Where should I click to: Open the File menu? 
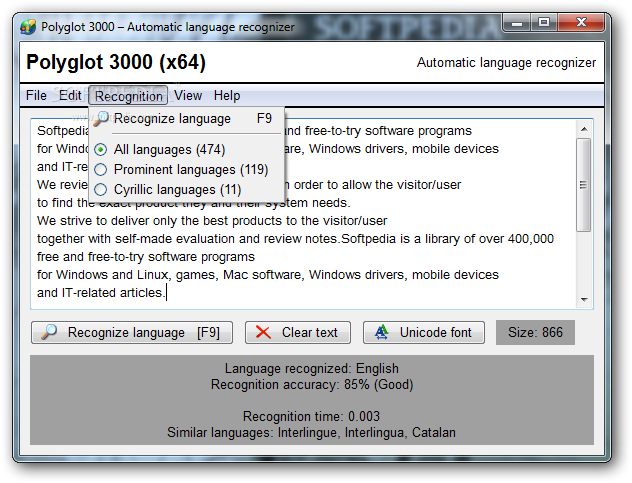(36, 96)
